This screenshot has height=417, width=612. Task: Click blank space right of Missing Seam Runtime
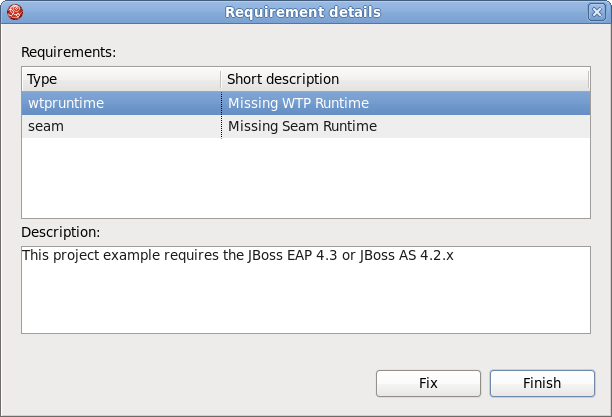(x=480, y=127)
